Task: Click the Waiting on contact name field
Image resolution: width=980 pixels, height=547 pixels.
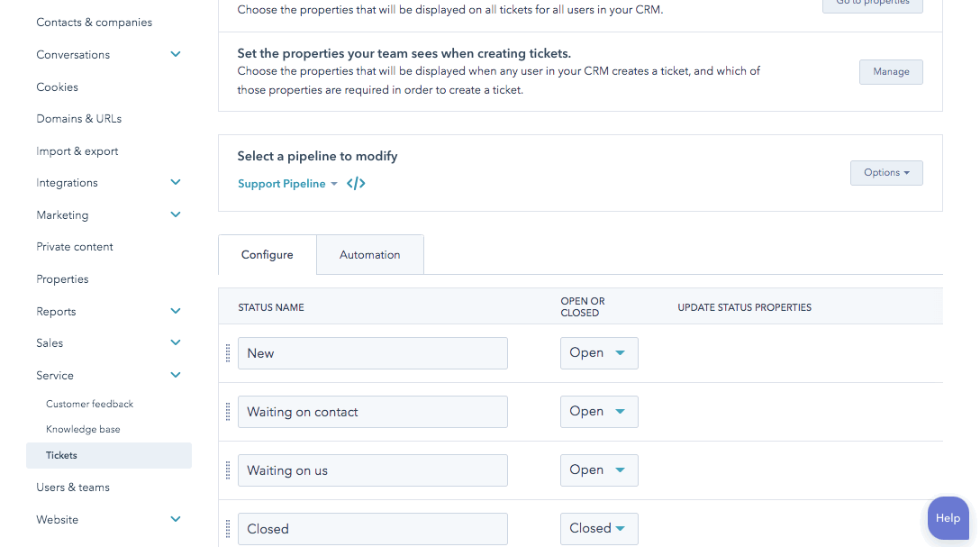Action: (373, 412)
